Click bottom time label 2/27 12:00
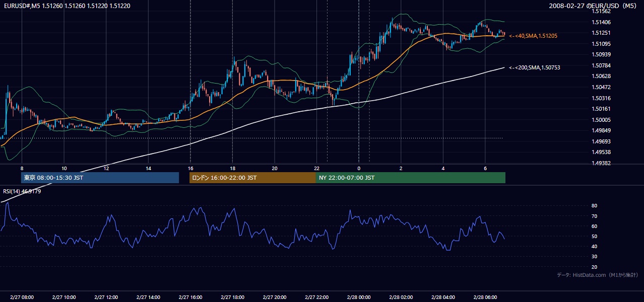This screenshot has height=302, width=644. click(106, 297)
